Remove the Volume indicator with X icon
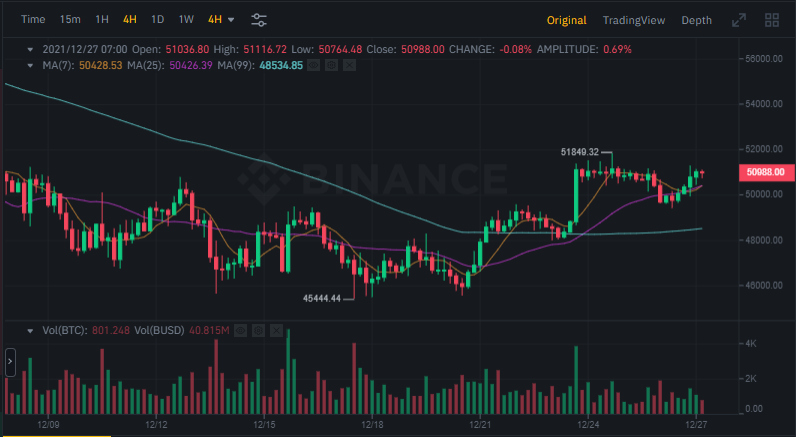This screenshot has width=796, height=437. click(x=274, y=330)
